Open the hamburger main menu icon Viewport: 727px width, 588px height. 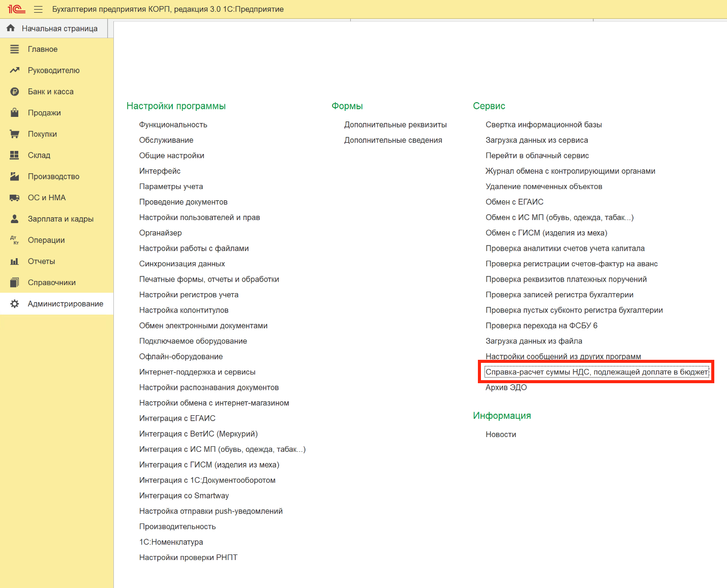38,9
